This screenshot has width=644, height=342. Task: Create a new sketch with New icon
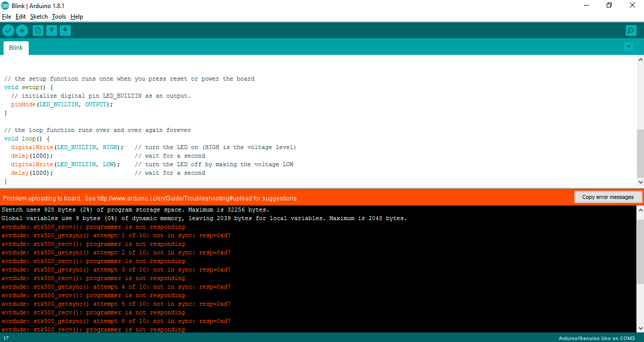click(x=38, y=31)
